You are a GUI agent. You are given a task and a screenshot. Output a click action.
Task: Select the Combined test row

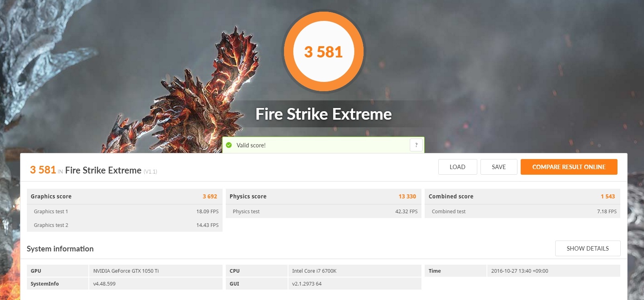[522, 212]
